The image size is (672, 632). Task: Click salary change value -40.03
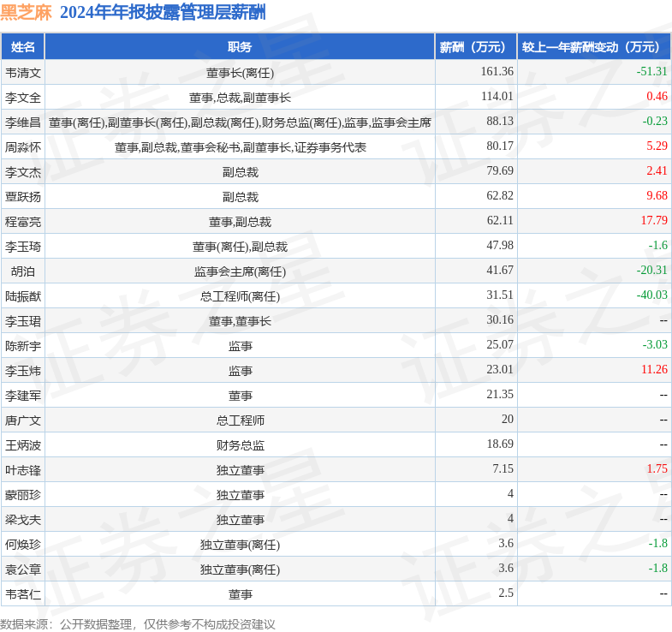651,295
